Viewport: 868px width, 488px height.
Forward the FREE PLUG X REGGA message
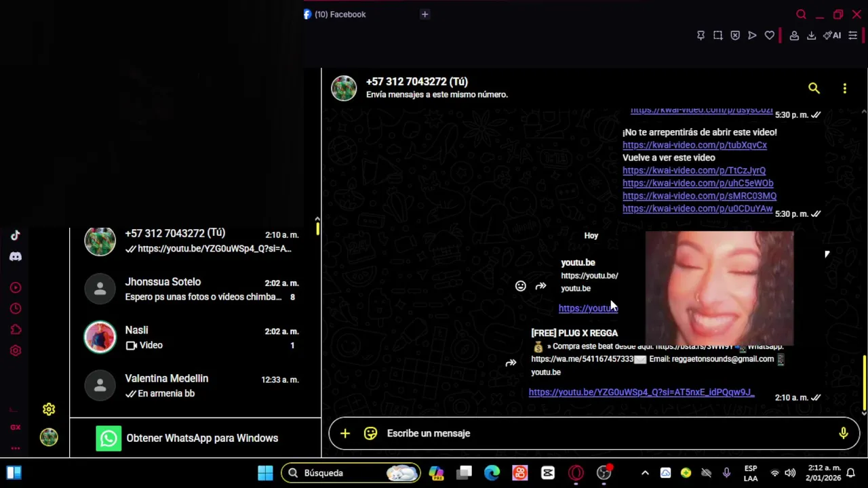click(511, 363)
